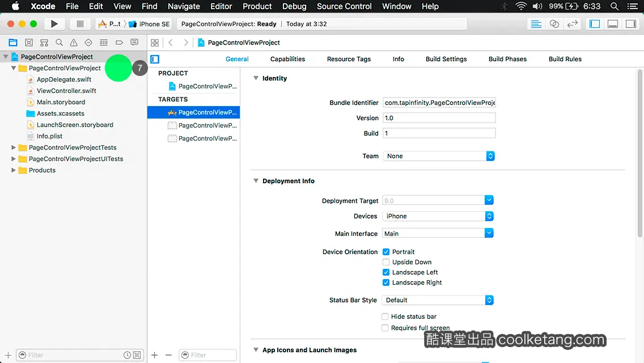644x363 pixels.
Task: Open the Find navigator magnifier icon
Action: point(59,43)
